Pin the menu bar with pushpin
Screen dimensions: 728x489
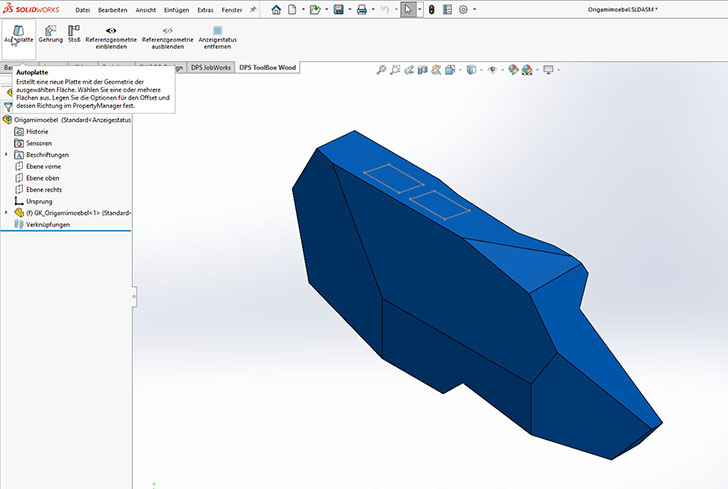click(253, 9)
